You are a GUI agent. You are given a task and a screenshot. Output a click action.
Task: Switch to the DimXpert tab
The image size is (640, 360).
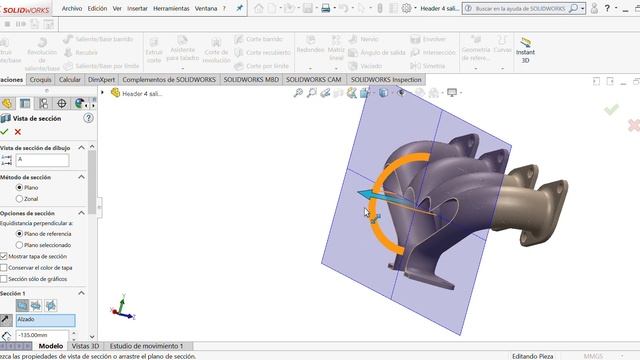(x=102, y=80)
